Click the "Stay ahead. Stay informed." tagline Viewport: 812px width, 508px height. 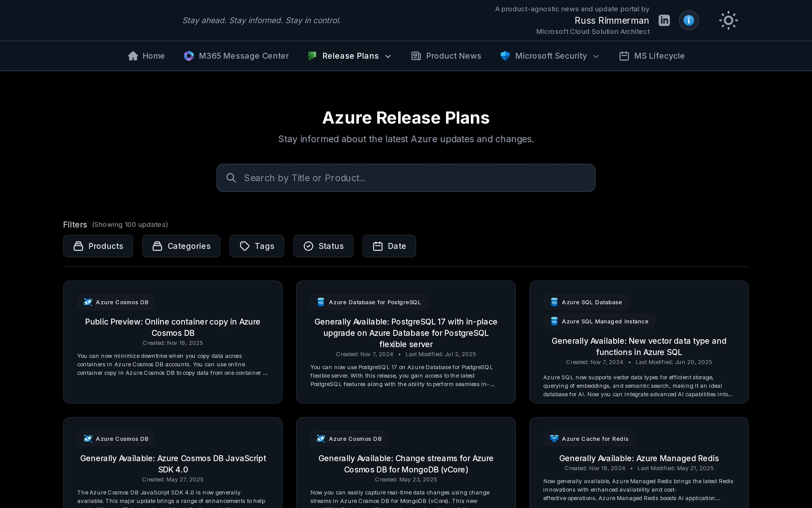261,21
